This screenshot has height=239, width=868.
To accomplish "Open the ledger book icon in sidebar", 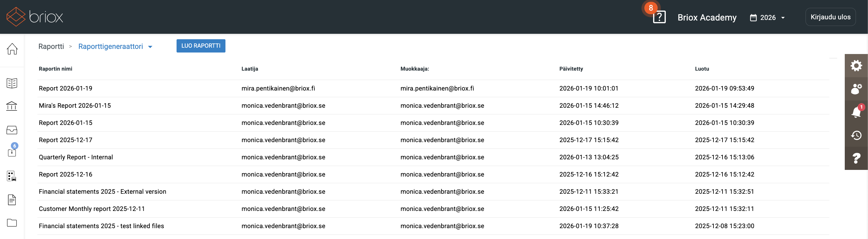I will point(12,83).
